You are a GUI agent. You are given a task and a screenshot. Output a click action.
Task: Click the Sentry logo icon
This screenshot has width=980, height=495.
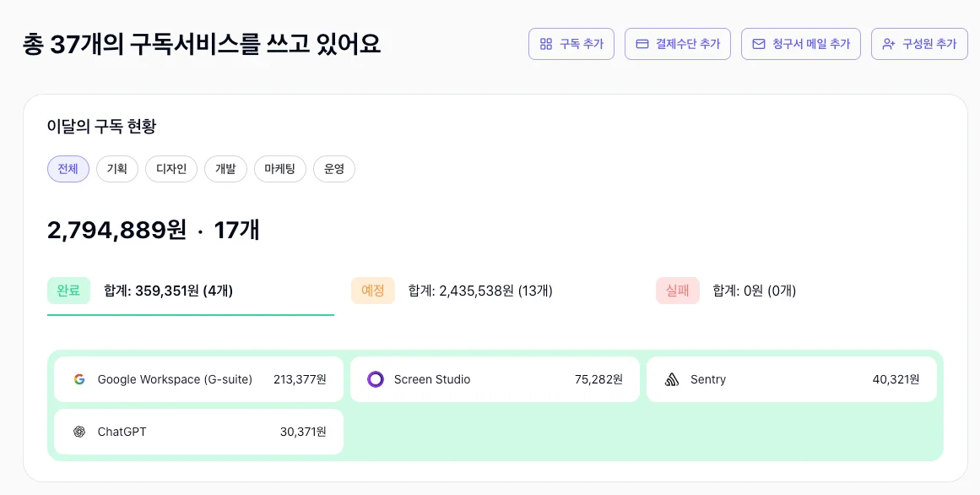pyautogui.click(x=674, y=379)
